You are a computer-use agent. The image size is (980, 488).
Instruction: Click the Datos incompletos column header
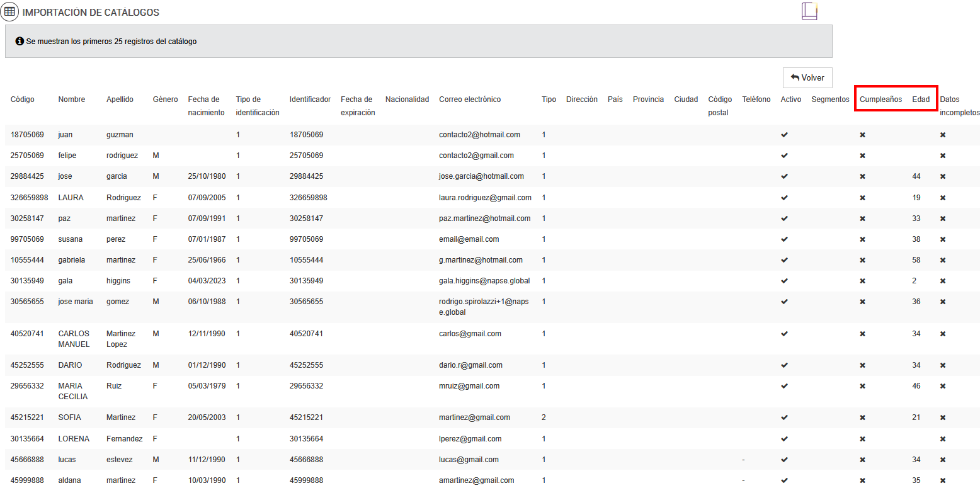tap(959, 106)
